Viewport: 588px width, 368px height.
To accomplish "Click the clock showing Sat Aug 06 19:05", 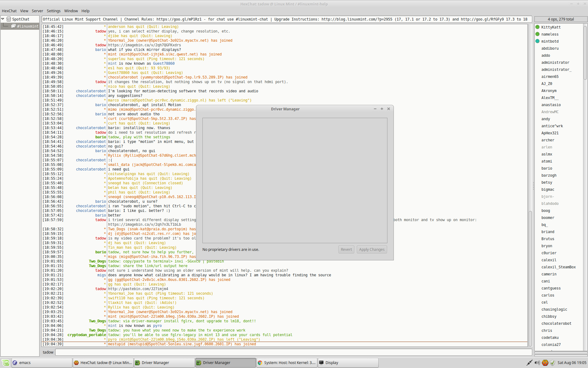I will (x=572, y=362).
